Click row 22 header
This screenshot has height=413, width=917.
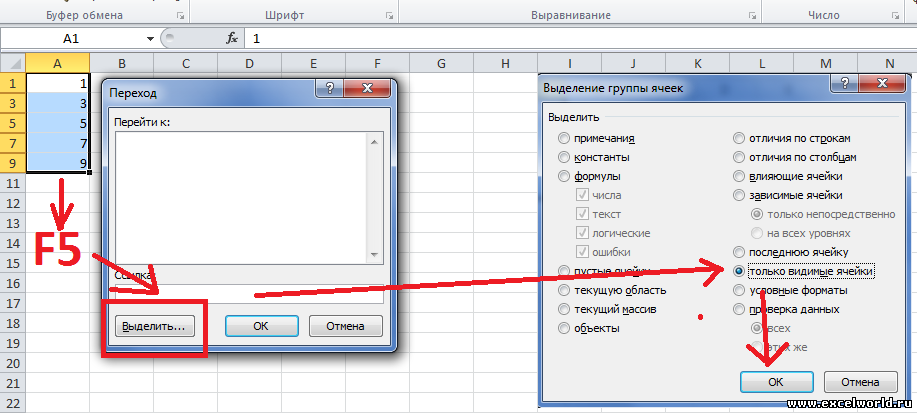tap(13, 403)
